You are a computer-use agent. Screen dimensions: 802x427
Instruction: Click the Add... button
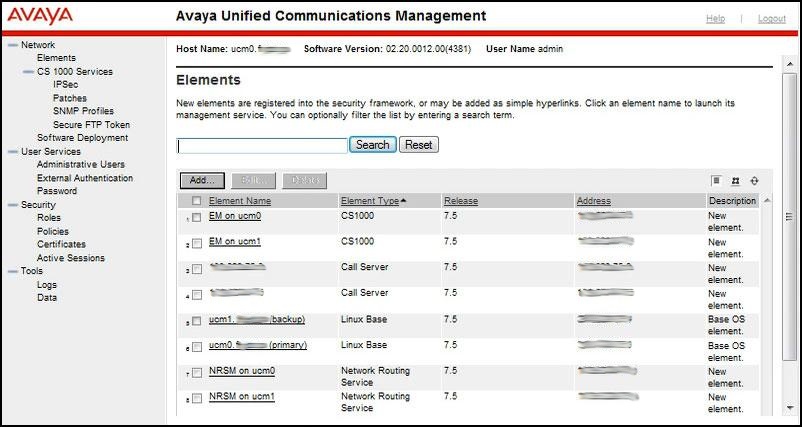pyautogui.click(x=202, y=180)
